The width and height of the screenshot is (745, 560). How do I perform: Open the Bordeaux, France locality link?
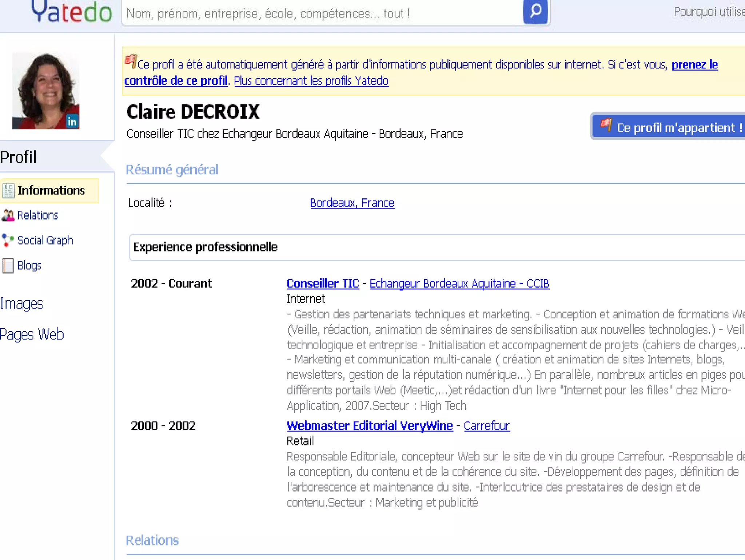352,203
